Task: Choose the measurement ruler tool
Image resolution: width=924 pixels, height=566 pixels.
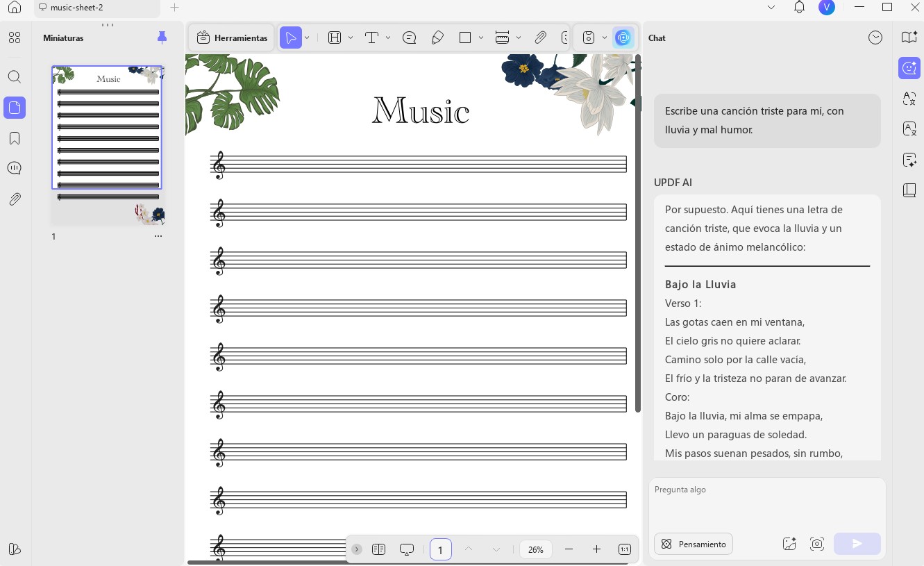Action: pos(503,38)
